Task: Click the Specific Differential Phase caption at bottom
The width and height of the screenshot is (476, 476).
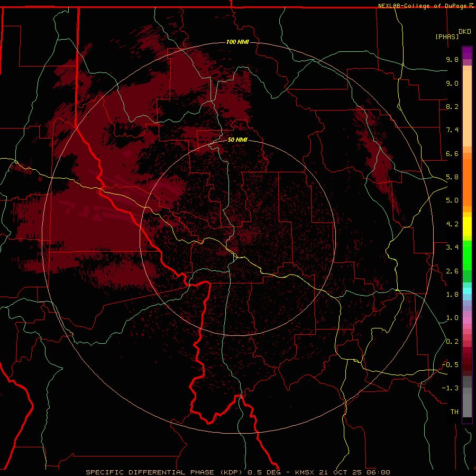Action: (237, 472)
